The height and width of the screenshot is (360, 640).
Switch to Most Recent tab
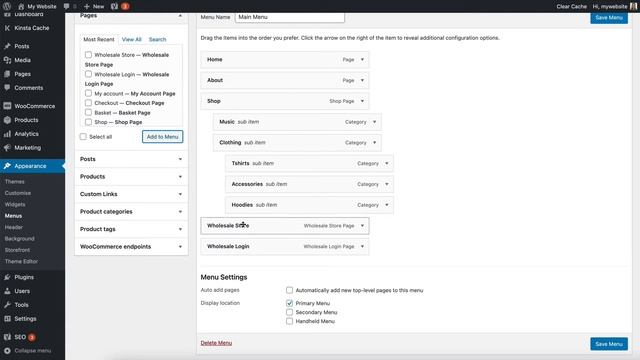(99, 39)
